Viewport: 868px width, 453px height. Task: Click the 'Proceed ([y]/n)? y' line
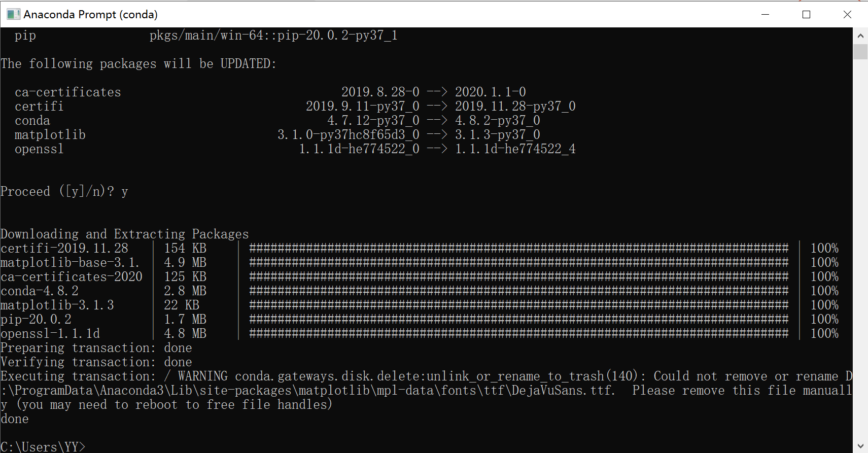point(64,192)
